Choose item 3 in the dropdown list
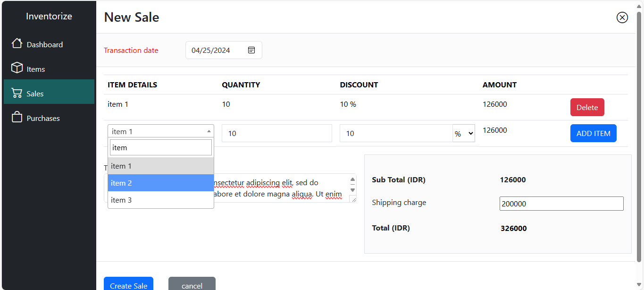This screenshot has width=644, height=290. (161, 200)
